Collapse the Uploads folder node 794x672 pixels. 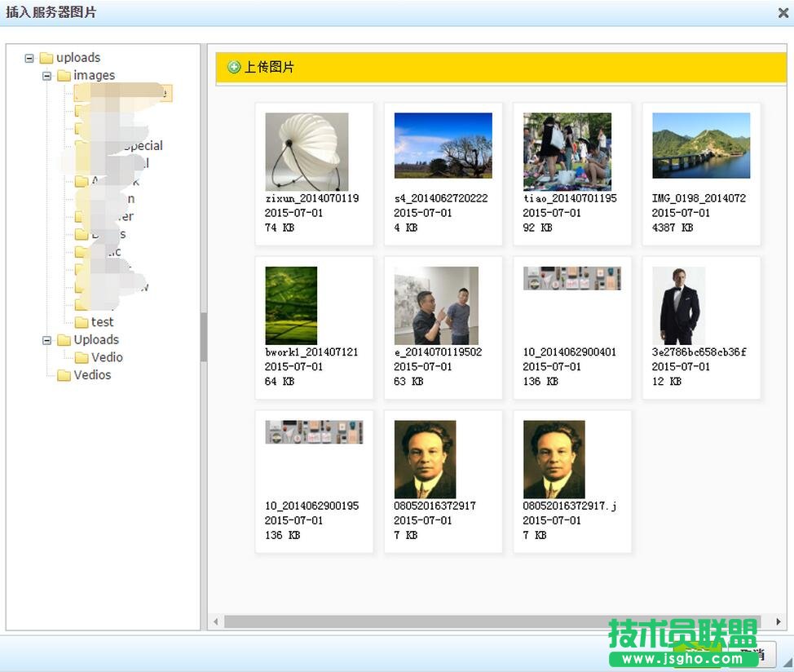(x=47, y=340)
